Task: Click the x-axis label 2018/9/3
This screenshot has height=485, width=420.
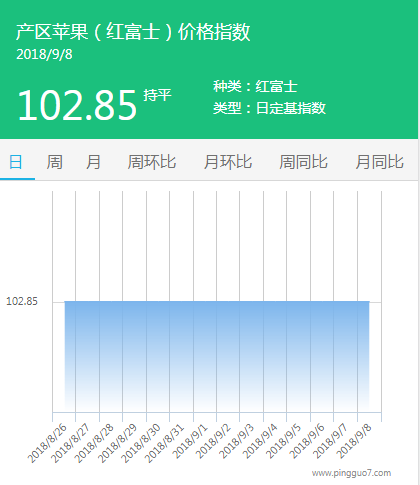Action: tap(237, 441)
